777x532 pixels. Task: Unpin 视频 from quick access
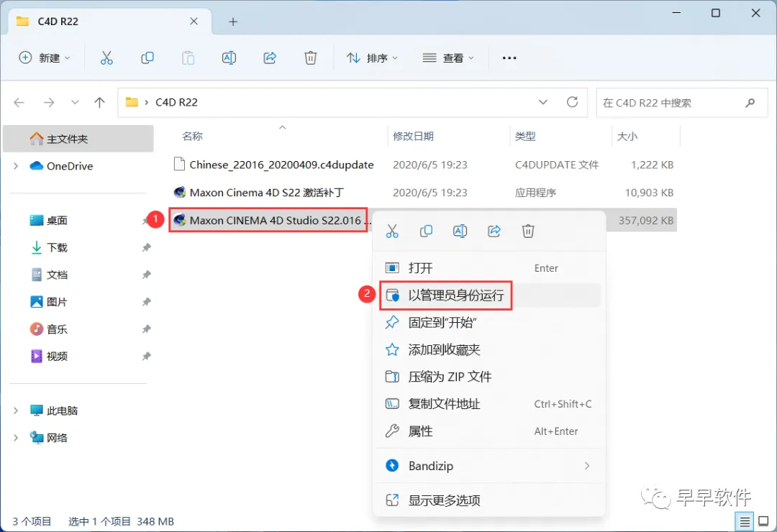click(147, 356)
